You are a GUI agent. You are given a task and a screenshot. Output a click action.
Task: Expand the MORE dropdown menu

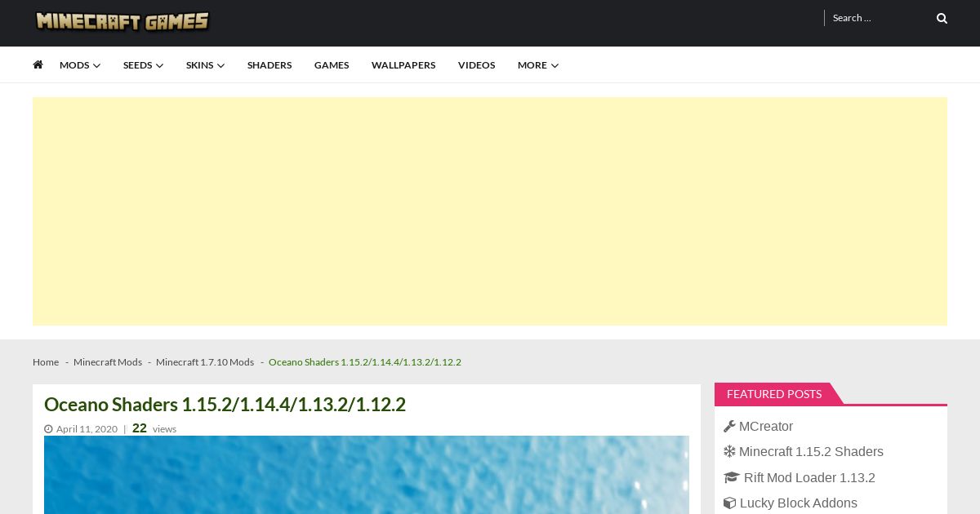click(x=538, y=65)
